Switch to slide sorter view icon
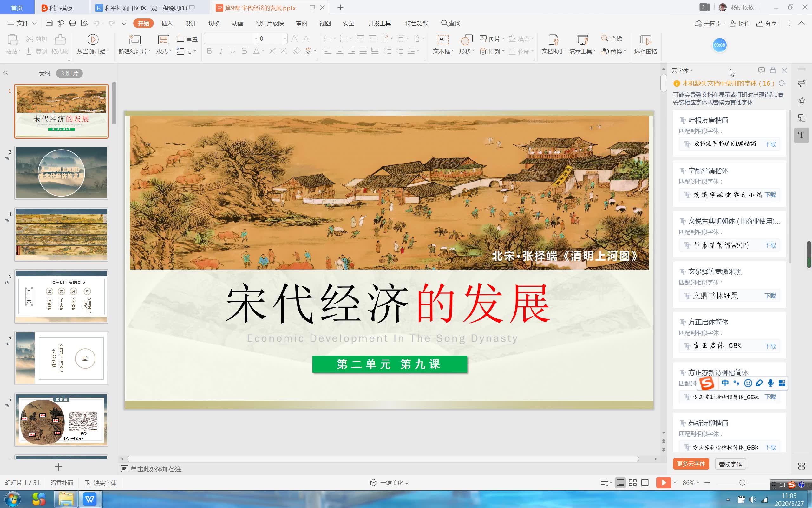 [x=632, y=483]
